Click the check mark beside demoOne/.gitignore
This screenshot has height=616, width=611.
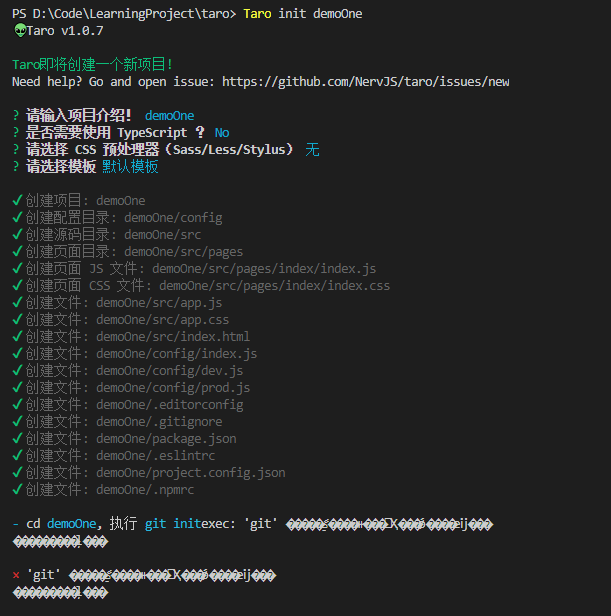(x=17, y=421)
